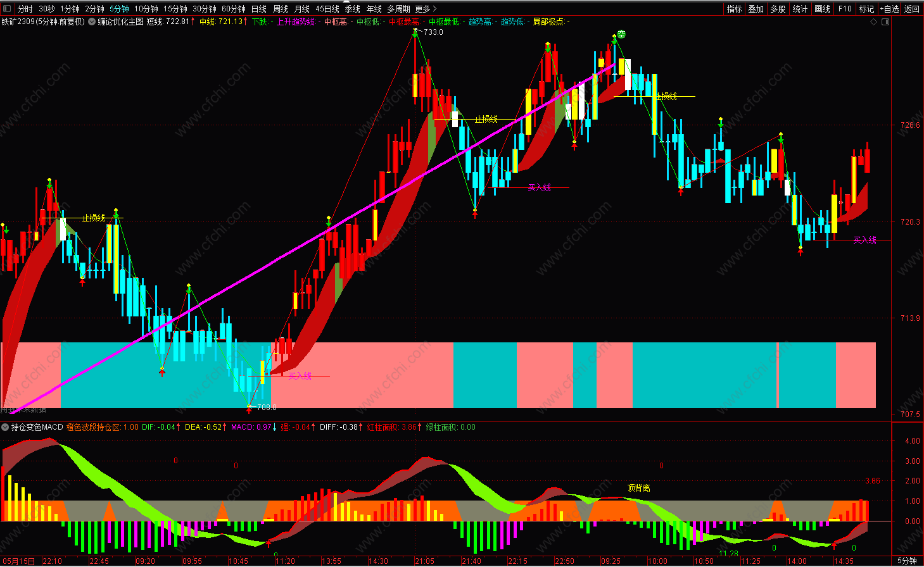Switch to the 分时 tab
Image resolution: width=924 pixels, height=567 pixels.
tap(25, 9)
